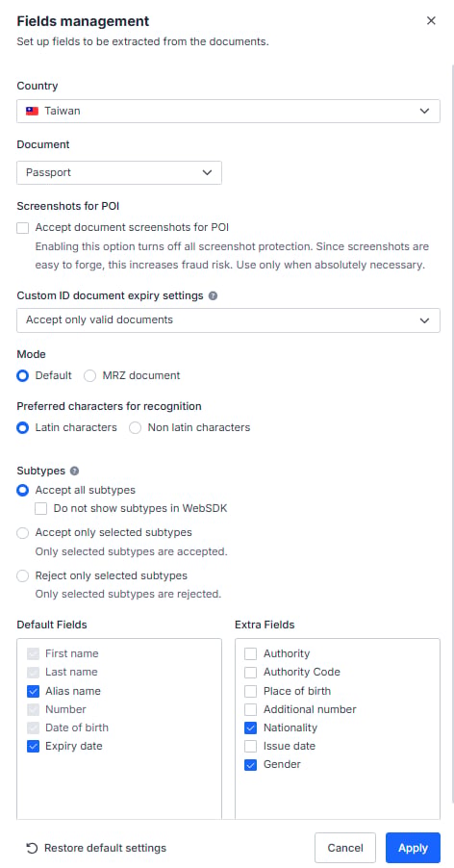
Task: Click the Cancel button
Action: pyautogui.click(x=345, y=848)
